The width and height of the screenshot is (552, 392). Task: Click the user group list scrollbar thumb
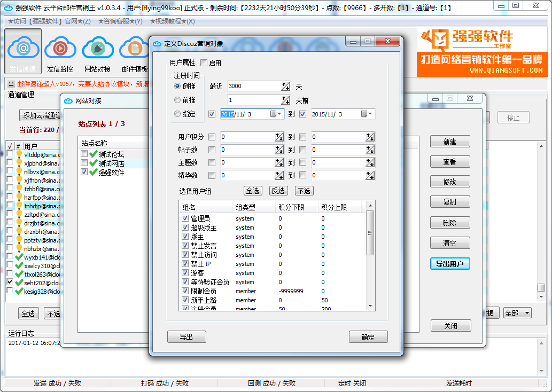click(370, 233)
